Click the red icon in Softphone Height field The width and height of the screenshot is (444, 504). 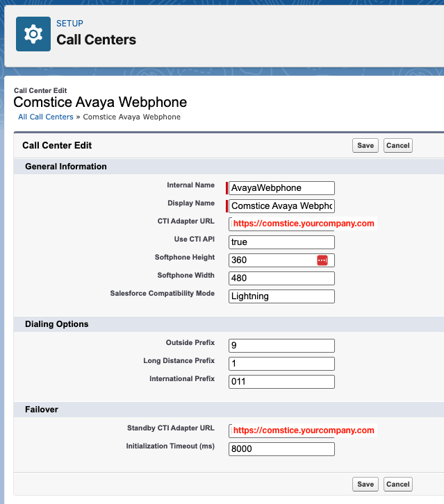[322, 260]
